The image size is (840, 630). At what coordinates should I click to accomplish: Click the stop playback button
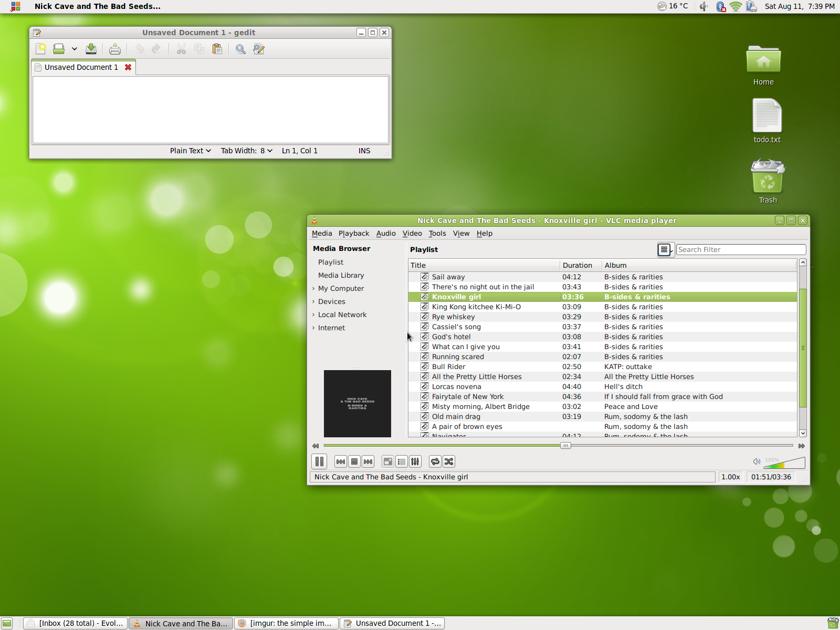tap(354, 461)
